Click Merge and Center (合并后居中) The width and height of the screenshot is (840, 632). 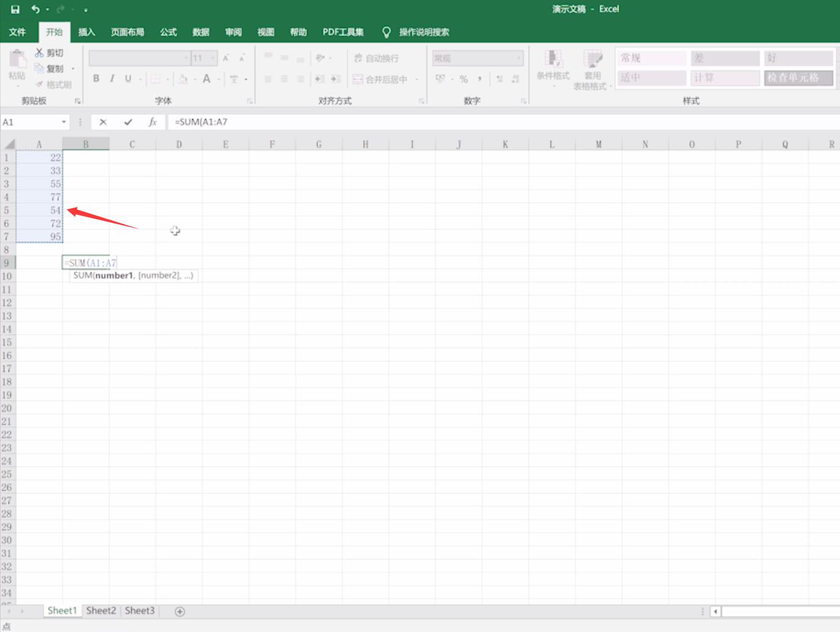click(380, 79)
